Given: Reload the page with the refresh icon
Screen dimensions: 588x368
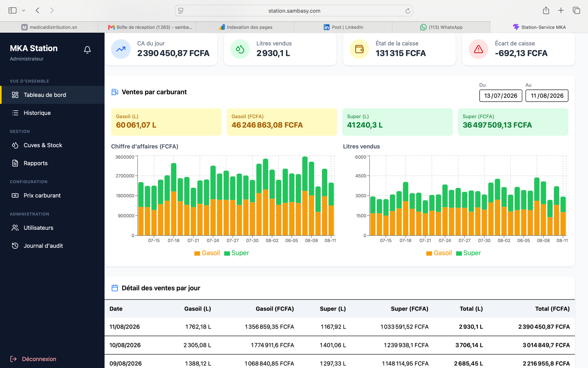Looking at the screenshot, I should 408,11.
